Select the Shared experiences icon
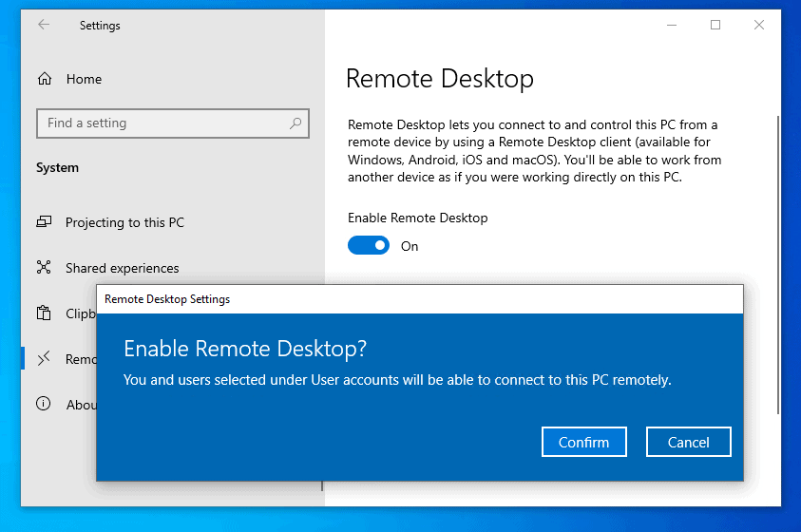The image size is (801, 532). pyautogui.click(x=44, y=268)
